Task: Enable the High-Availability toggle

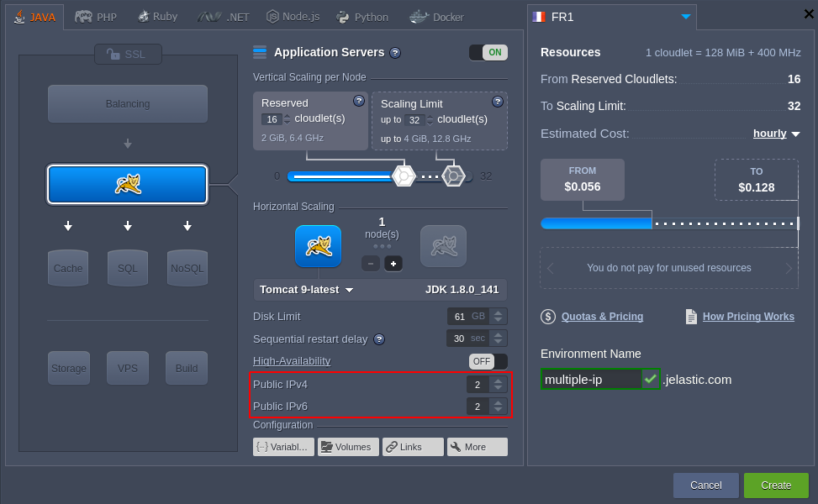Action: point(488,361)
